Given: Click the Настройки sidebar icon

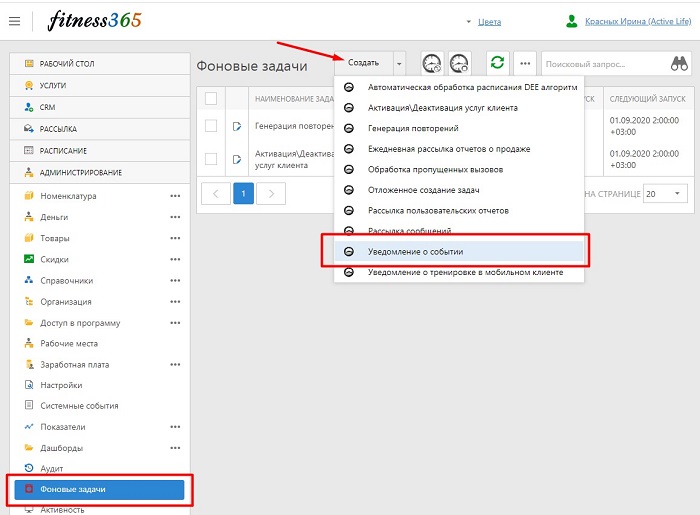Looking at the screenshot, I should point(29,385).
